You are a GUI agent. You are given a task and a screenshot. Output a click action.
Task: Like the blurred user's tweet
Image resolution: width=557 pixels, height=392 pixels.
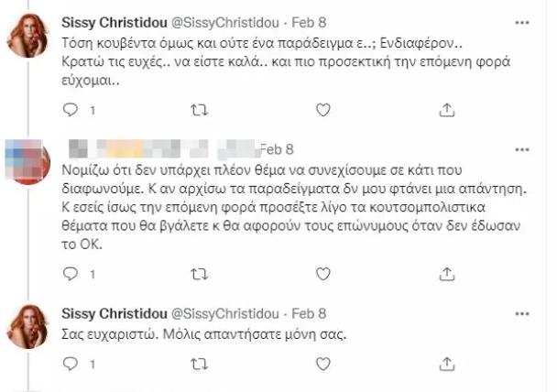pos(322,274)
